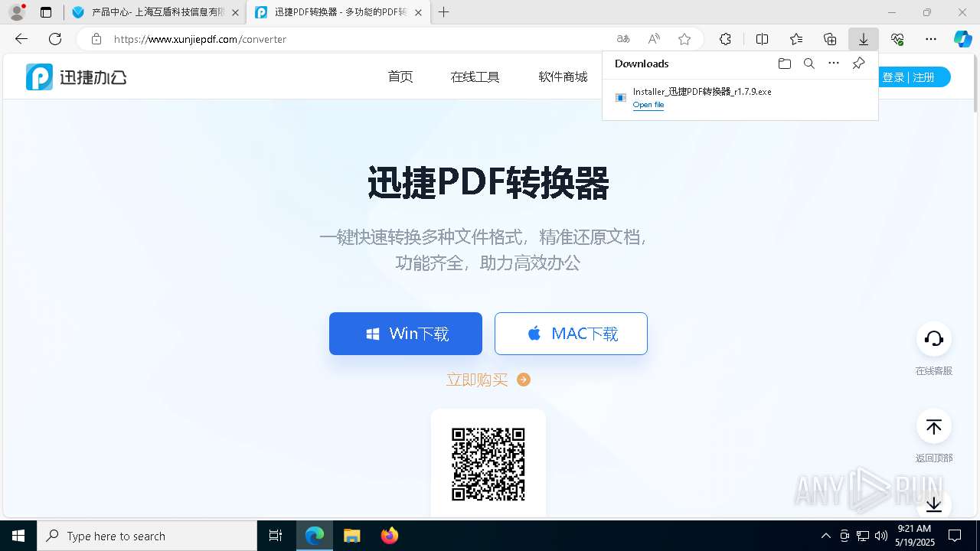980x551 pixels.
Task: Open network status tray icon
Action: pos(863,536)
